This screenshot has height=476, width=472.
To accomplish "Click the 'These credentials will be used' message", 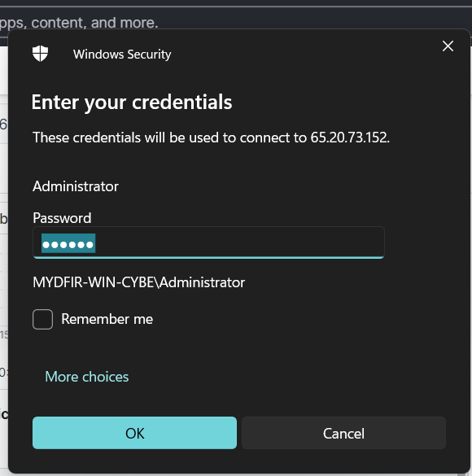I will pyautogui.click(x=211, y=138).
